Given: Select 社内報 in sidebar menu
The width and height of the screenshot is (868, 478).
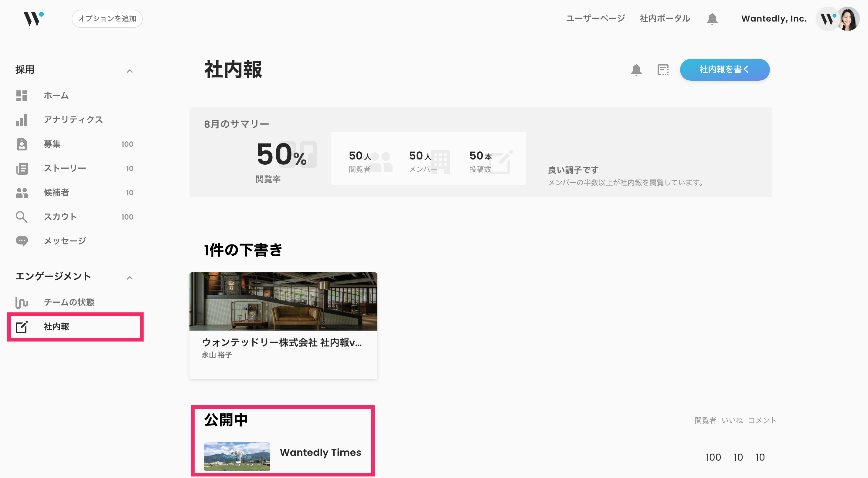Looking at the screenshot, I should pos(56,327).
